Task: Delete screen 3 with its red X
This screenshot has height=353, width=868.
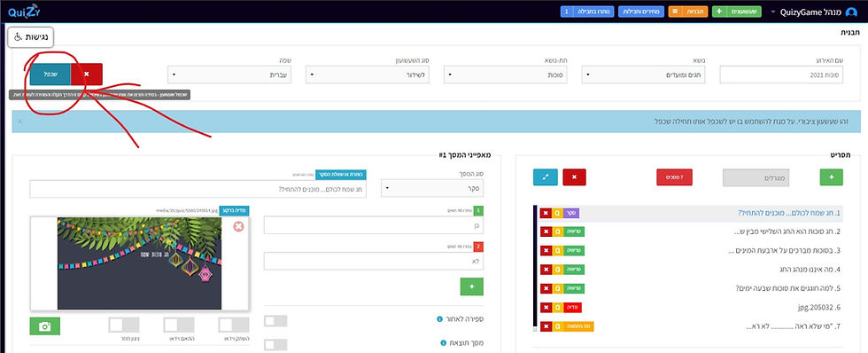Action: [x=546, y=250]
